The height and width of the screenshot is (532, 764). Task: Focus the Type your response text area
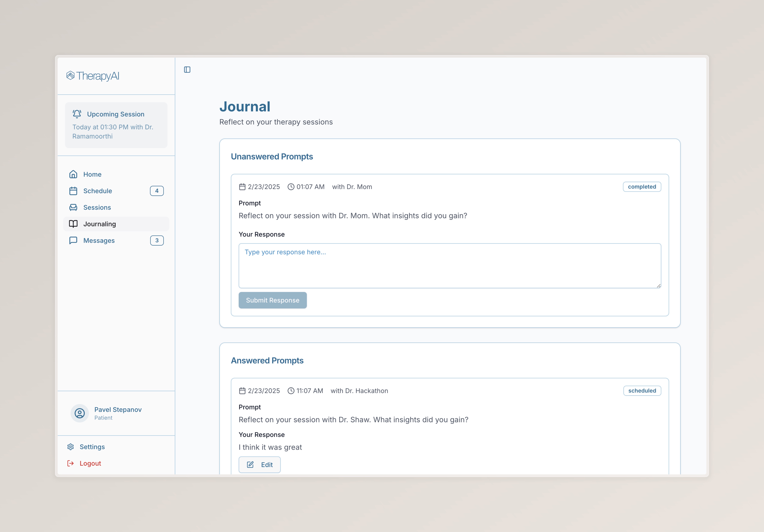[x=450, y=266]
